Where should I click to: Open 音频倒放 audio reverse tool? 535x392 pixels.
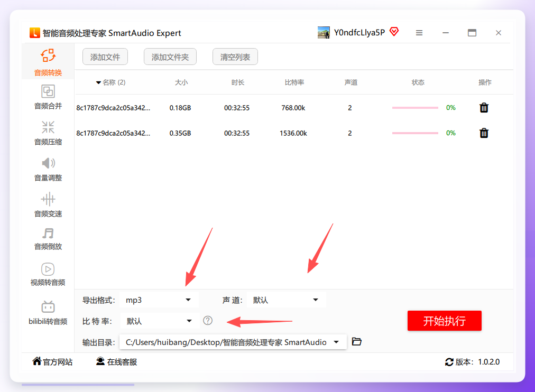coord(48,239)
